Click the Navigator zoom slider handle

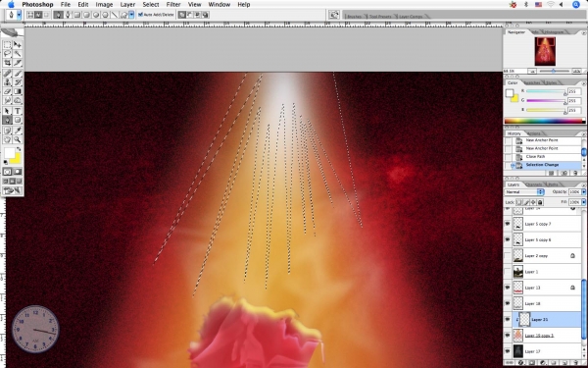click(553, 71)
